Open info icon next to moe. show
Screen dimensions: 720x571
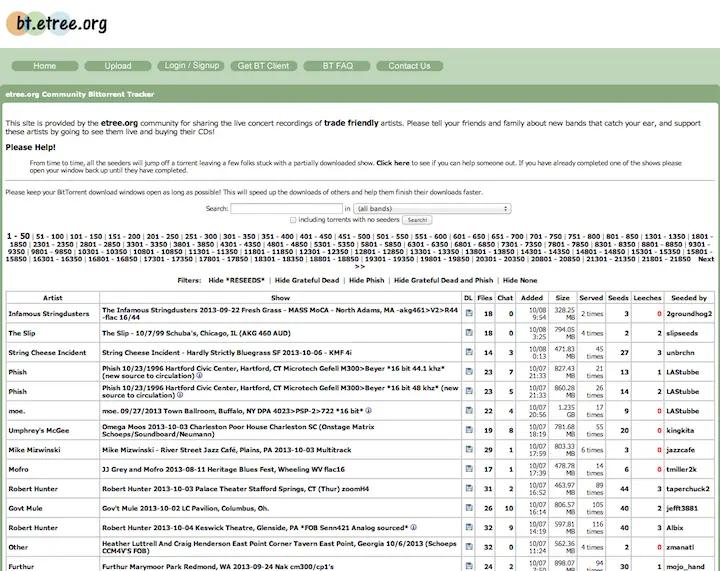[x=368, y=411]
